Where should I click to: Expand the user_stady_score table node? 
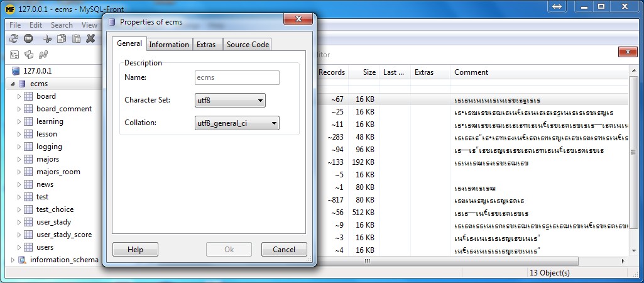point(19,235)
